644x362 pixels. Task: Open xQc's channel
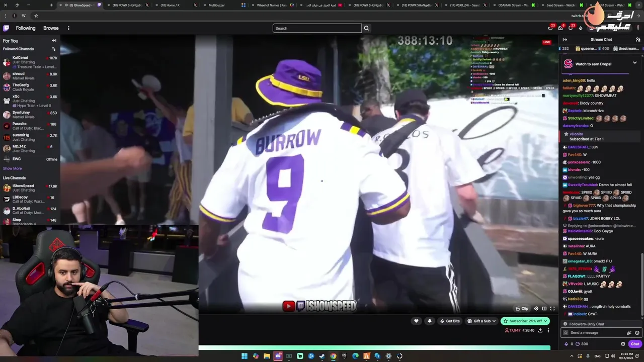30,101
